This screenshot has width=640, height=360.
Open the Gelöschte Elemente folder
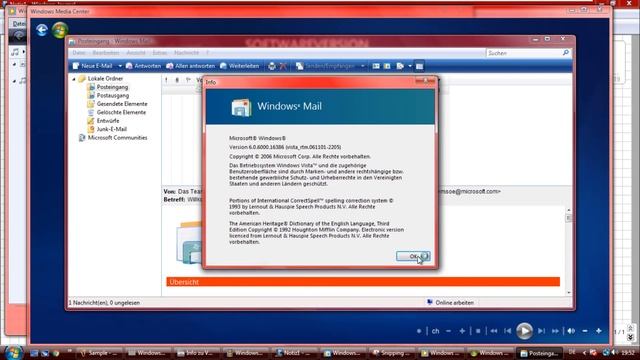pyautogui.click(x=121, y=112)
